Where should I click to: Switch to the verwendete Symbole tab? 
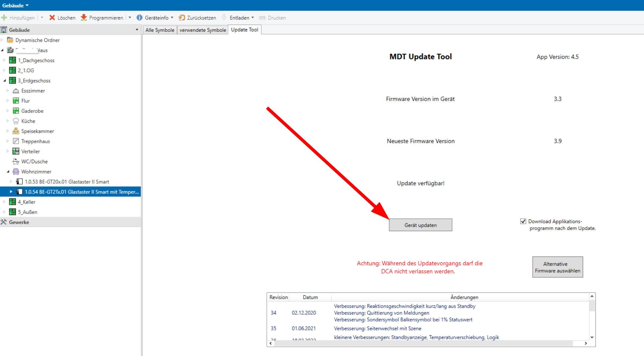tap(203, 30)
